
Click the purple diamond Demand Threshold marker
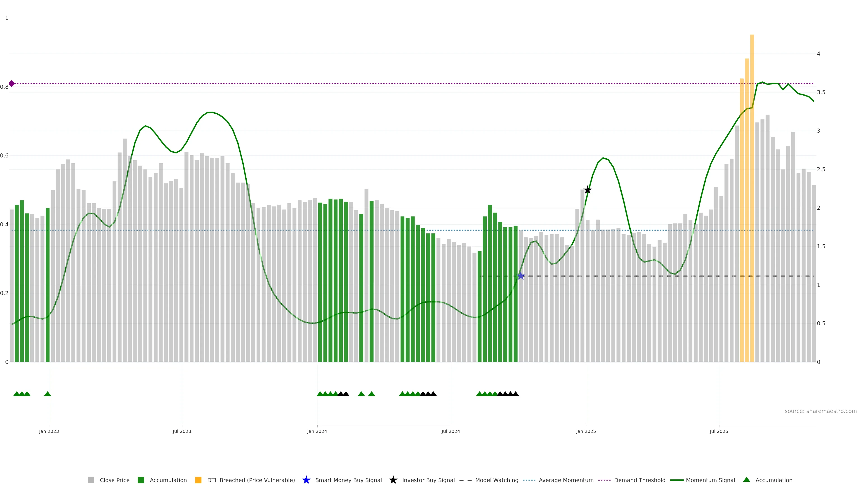click(x=12, y=84)
